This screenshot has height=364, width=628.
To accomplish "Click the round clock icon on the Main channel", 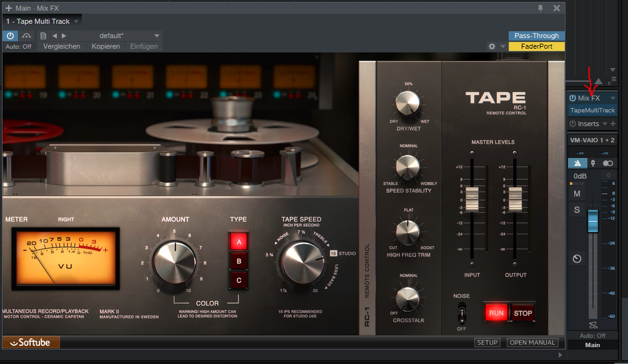I will 577,259.
